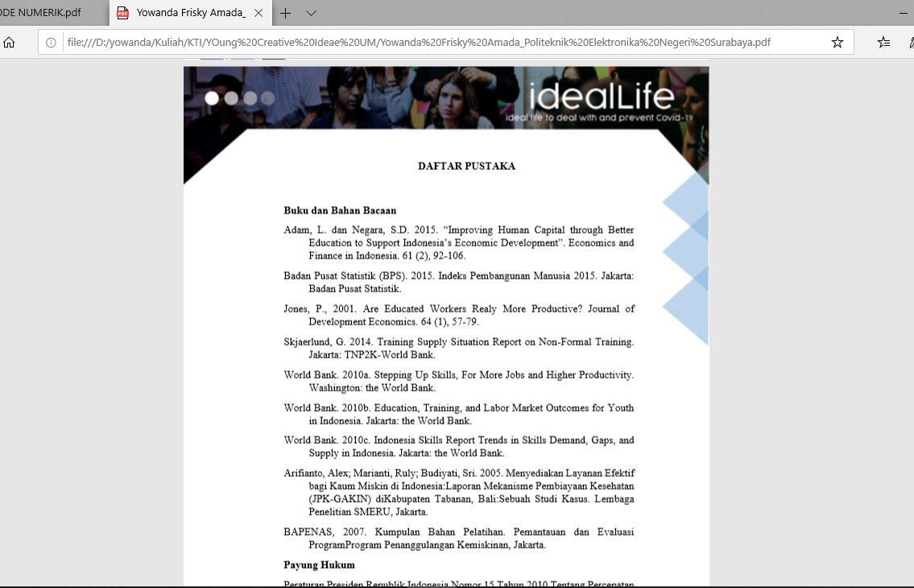Click the World Bank. 2010a reference
Image resolution: width=914 pixels, height=588 pixels.
coord(459,382)
